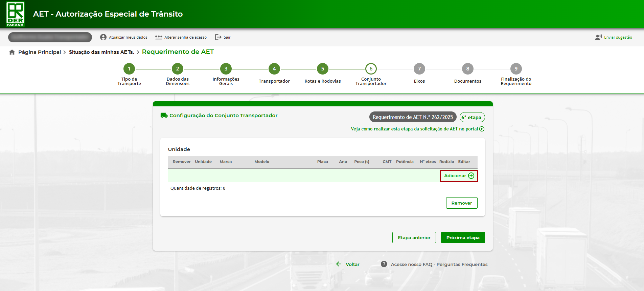Click the Modelo column header
Screen dimensions: 644x291
pyautogui.click(x=262, y=162)
